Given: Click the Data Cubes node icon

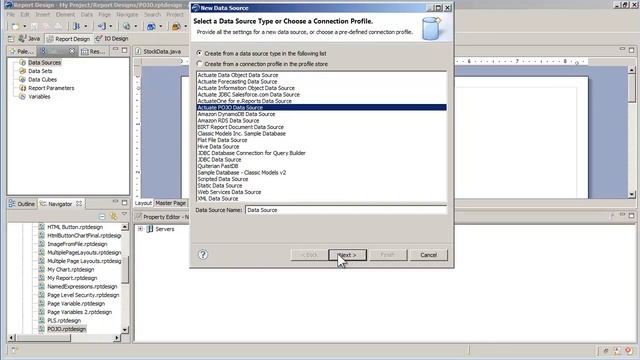Looking at the screenshot, I should (22, 80).
